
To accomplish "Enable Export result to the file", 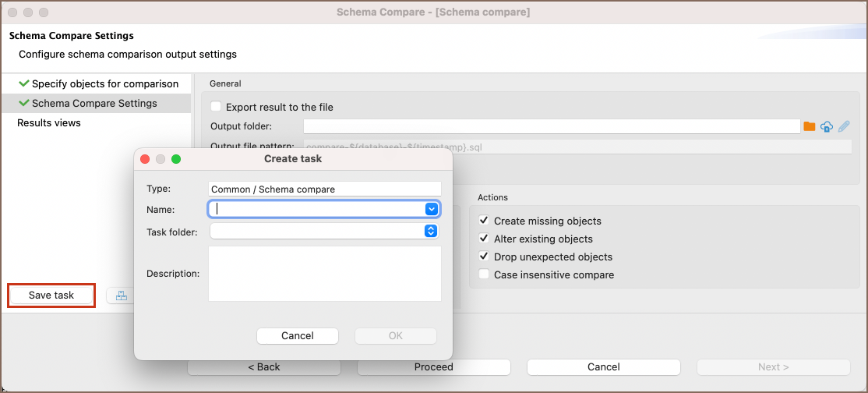I will (216, 107).
